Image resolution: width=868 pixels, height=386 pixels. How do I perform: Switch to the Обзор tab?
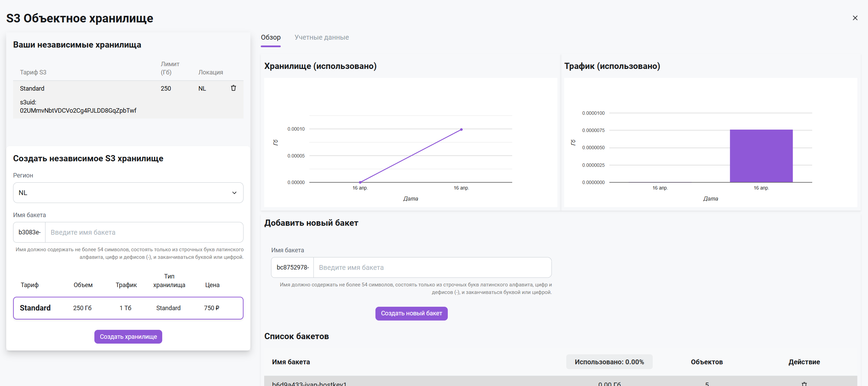[271, 37]
